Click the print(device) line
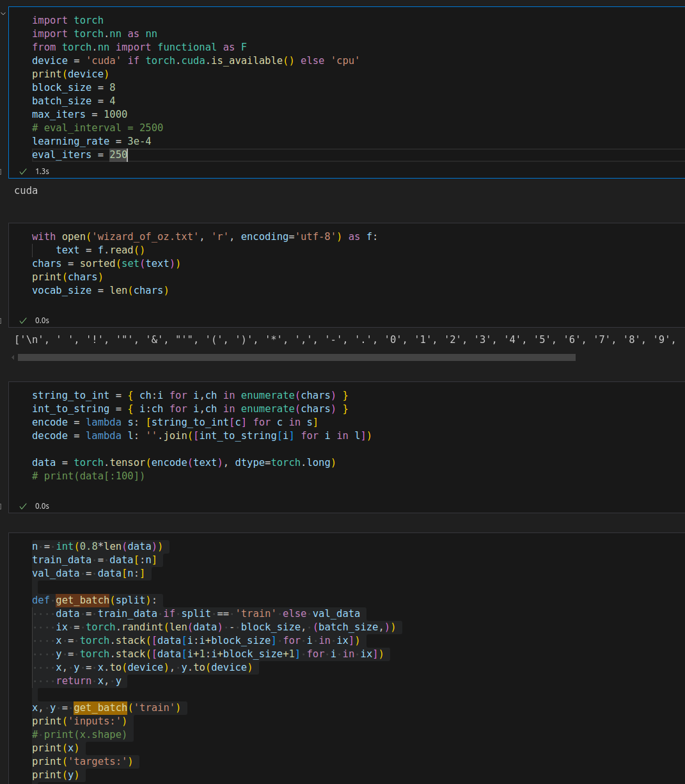The width and height of the screenshot is (685, 784). tap(70, 74)
